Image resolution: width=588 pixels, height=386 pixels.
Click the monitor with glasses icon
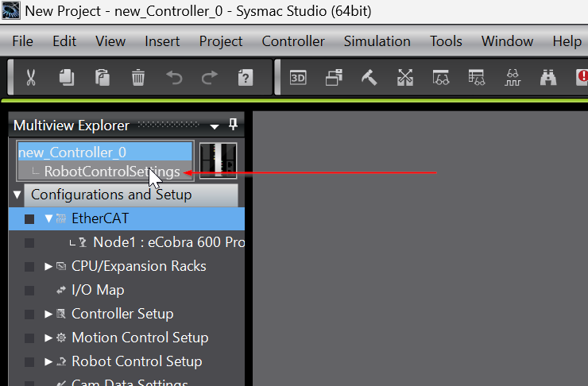(441, 78)
